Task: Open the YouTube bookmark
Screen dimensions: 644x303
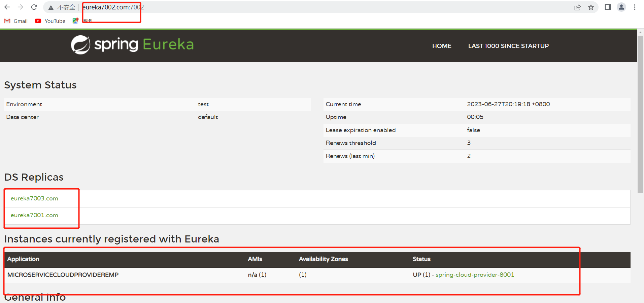Action: (50, 21)
